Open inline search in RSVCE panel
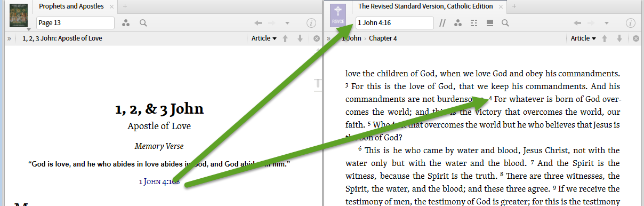This screenshot has width=644, height=206. pos(505,23)
